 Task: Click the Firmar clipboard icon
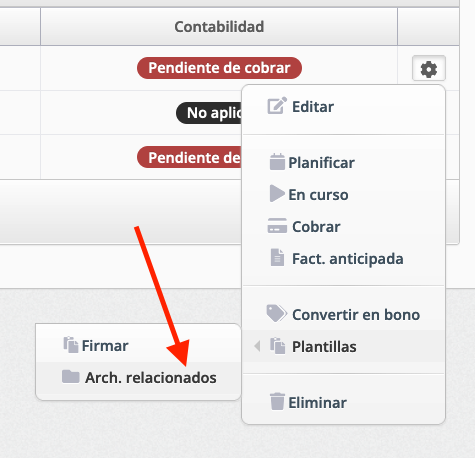pyautogui.click(x=71, y=345)
